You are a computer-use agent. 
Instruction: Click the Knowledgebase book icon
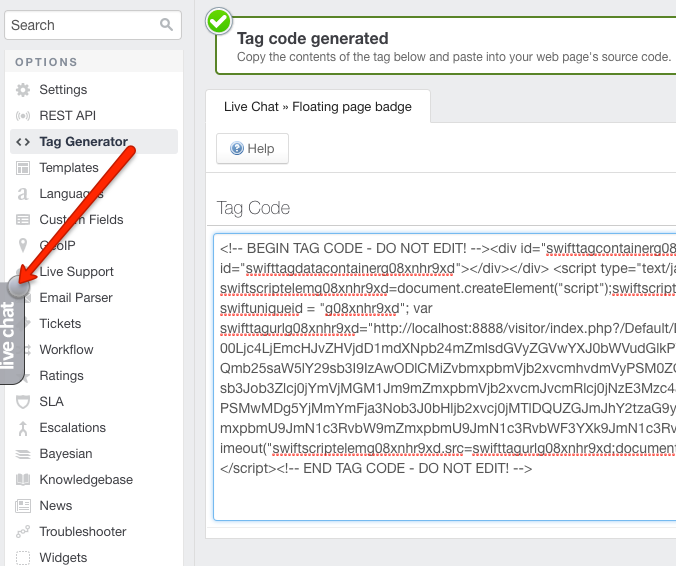[x=23, y=480]
